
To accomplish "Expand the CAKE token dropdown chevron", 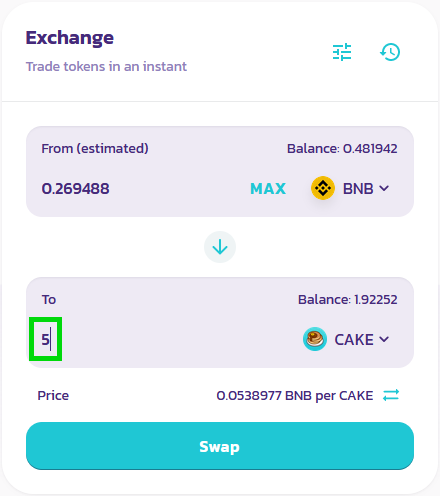I will 384,340.
